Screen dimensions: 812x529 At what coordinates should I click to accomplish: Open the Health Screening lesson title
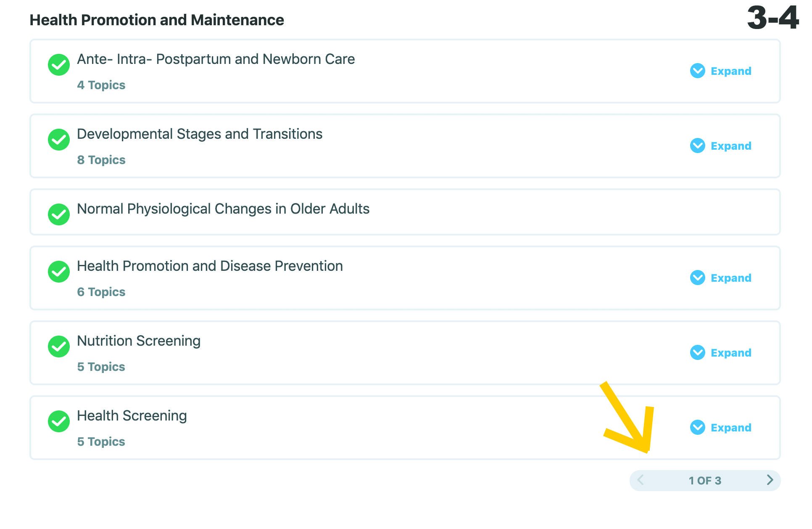pyautogui.click(x=132, y=415)
